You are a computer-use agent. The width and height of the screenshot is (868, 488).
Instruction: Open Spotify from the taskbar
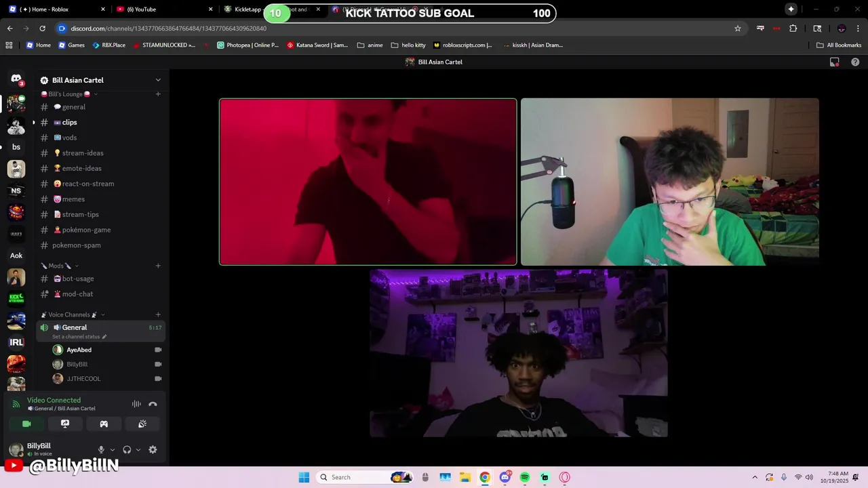tap(525, 477)
